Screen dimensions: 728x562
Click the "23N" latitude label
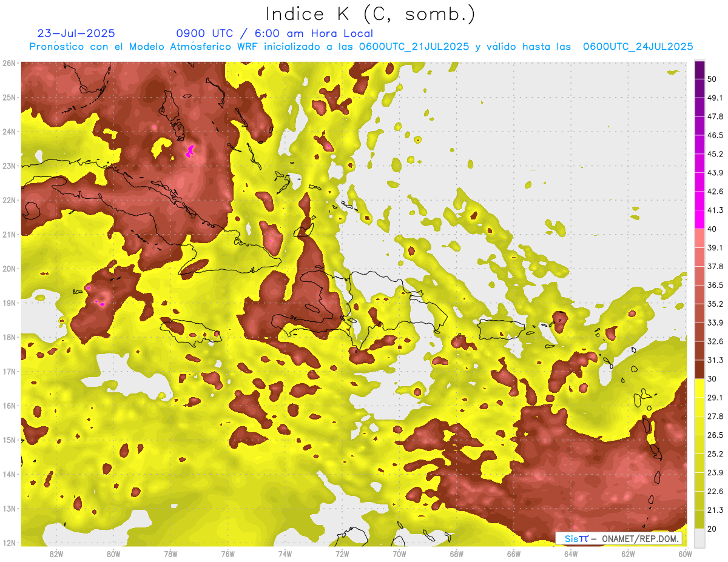pos(9,166)
